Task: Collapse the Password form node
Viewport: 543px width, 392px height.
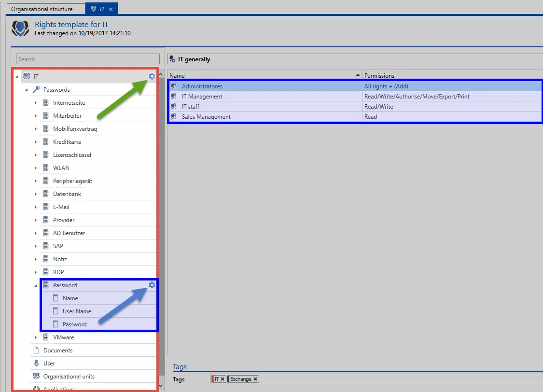Action: click(x=36, y=285)
